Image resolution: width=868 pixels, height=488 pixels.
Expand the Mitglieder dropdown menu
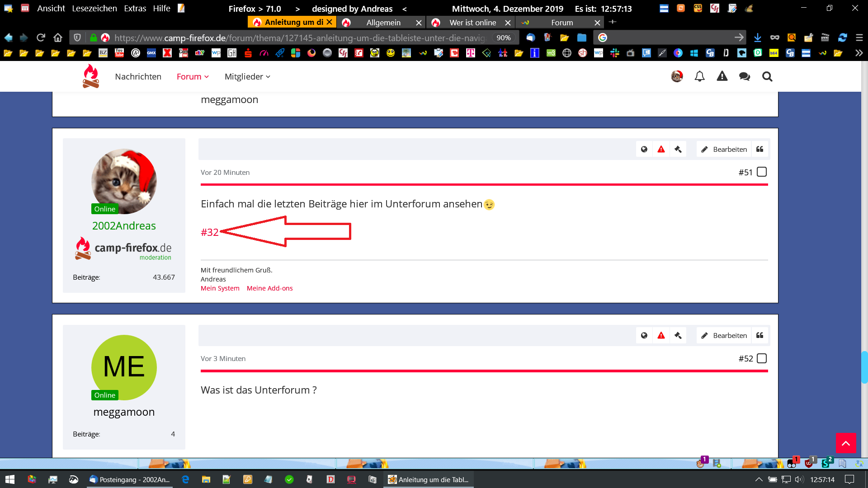click(247, 76)
